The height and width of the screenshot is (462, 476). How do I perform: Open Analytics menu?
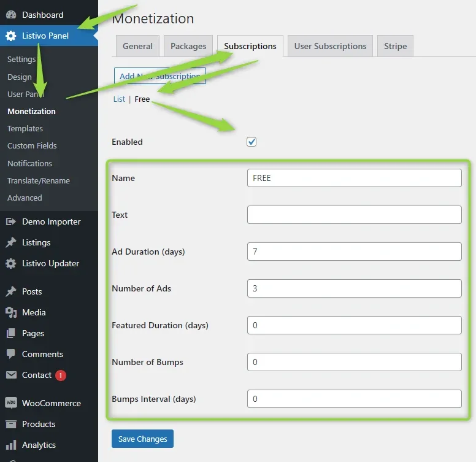coord(49,445)
